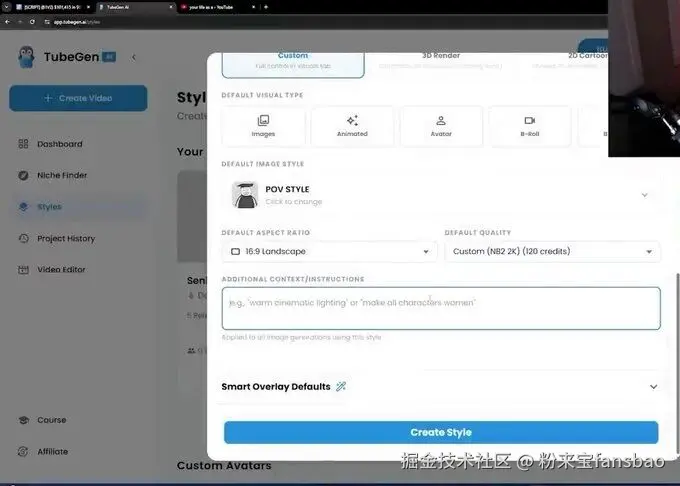Select the 2D Cartoon preset card

[564, 65]
